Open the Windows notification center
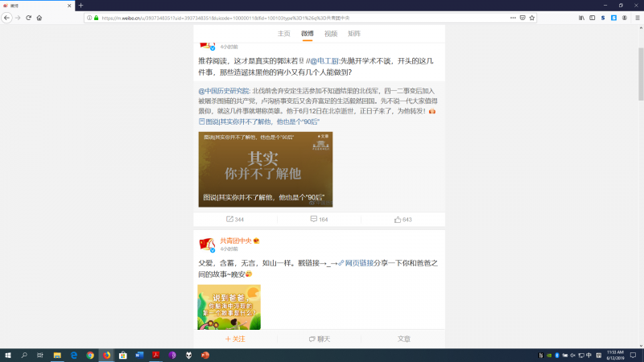 pos(634,356)
